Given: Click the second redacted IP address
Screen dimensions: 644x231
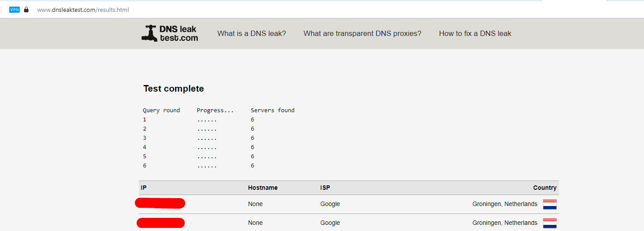Looking at the screenshot, I should 161,223.
